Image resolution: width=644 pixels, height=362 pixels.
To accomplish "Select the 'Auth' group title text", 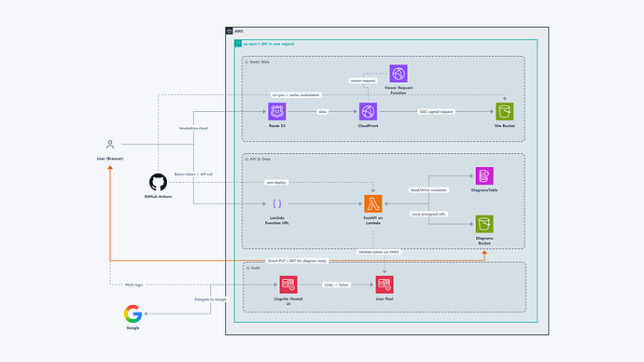I will [x=256, y=268].
